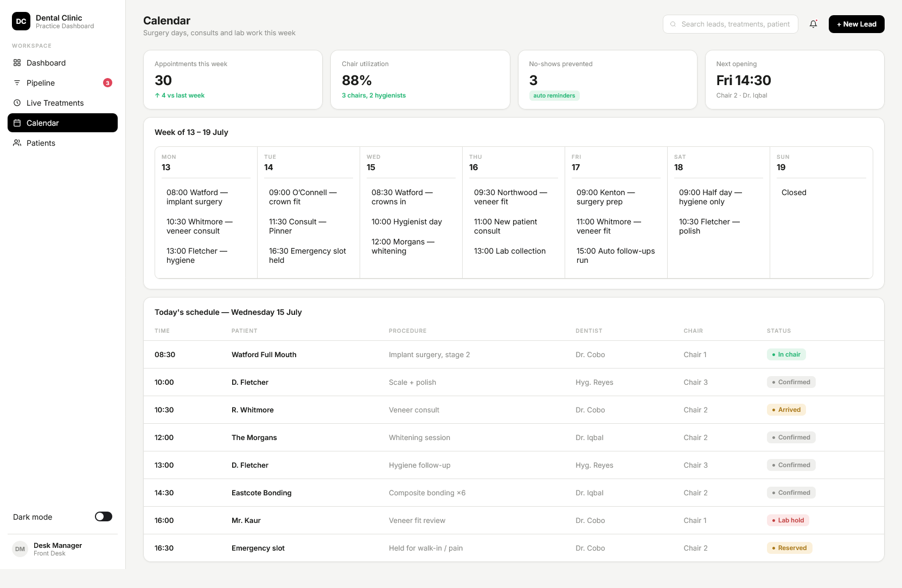Open 15:00 Auto follow-ups run event
902x588 pixels.
tap(616, 256)
